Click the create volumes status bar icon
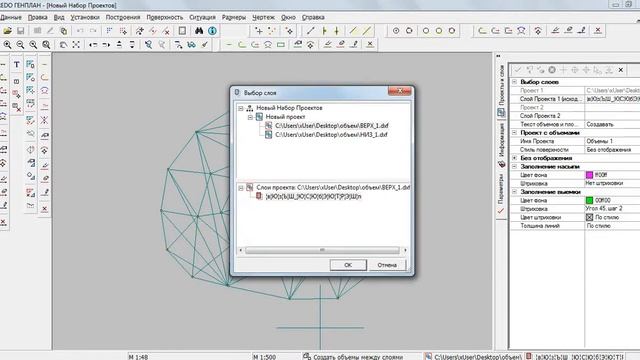The height and width of the screenshot is (360, 640). pyautogui.click(x=307, y=356)
